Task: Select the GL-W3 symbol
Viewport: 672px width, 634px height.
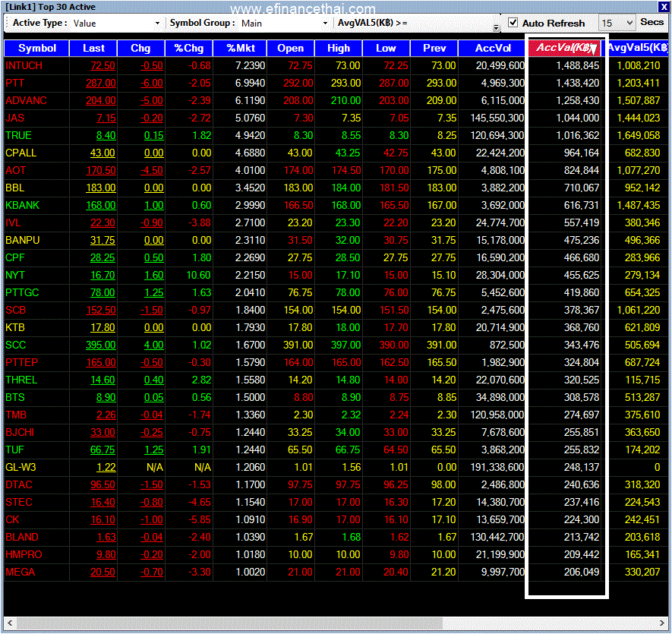Action: (21, 467)
